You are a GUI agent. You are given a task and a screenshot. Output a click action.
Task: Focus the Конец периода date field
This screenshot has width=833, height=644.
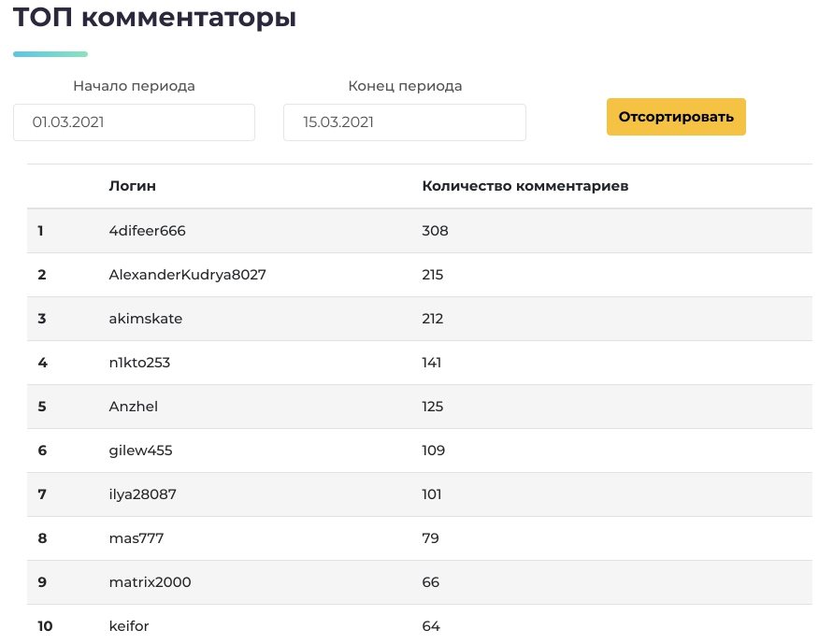404,122
